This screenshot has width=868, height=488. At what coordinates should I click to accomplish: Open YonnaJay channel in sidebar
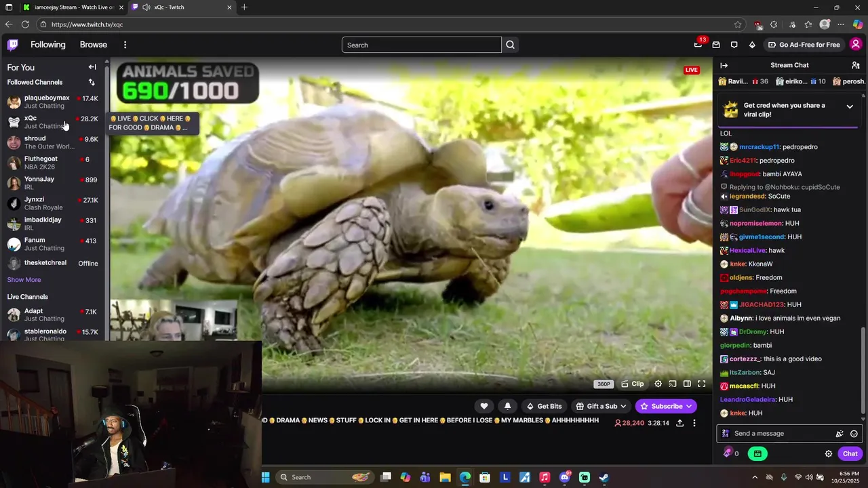click(53, 183)
